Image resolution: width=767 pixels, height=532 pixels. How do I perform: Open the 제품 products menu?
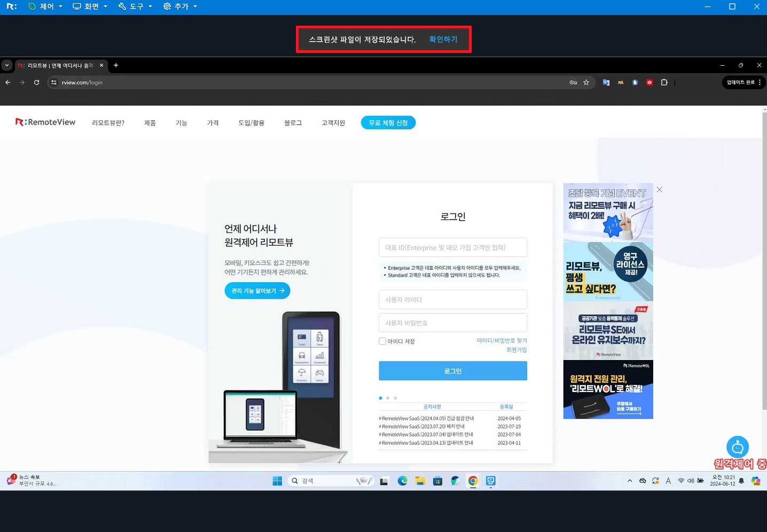tap(150, 123)
